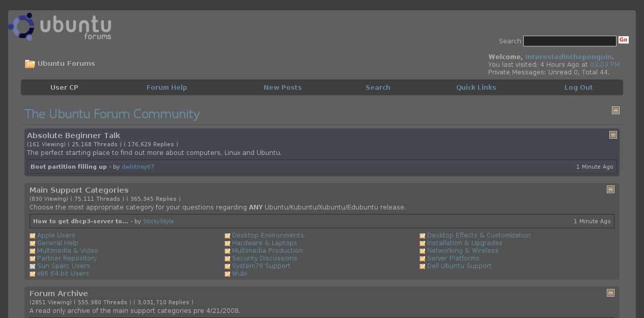Click the icon next to x86 64-bit Users
644x318 pixels.
tap(33, 274)
